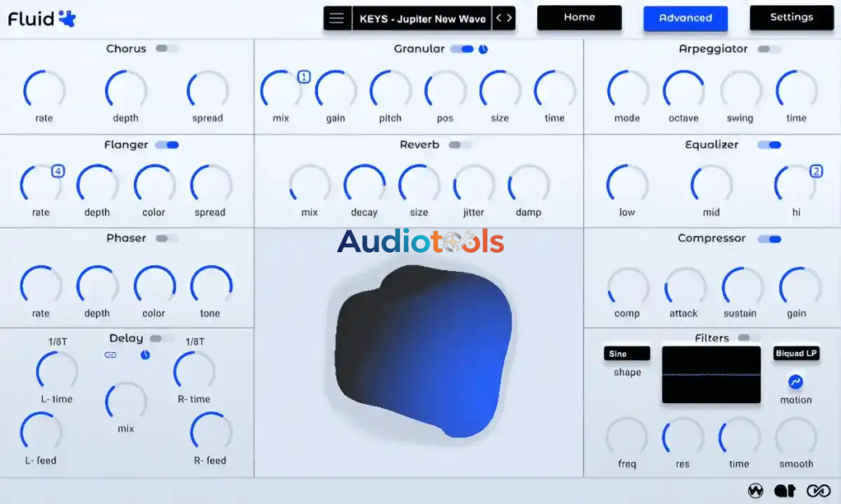Open the Biquad LP filter type selector

[x=796, y=353]
